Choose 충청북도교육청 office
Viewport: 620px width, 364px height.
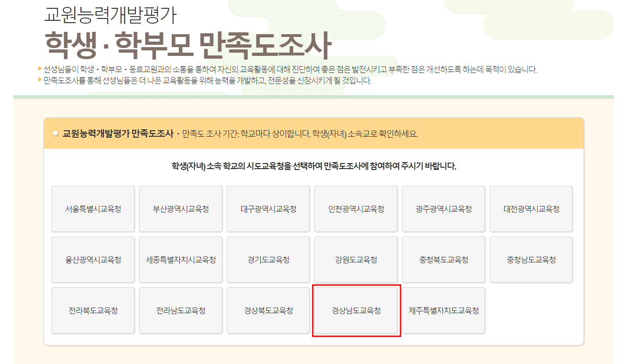click(x=444, y=260)
